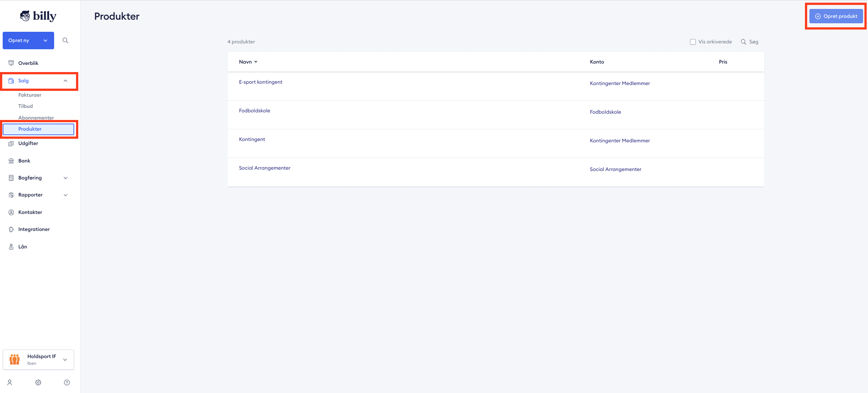Click the Bogføring calculator icon
This screenshot has height=393, width=868.
[x=11, y=178]
